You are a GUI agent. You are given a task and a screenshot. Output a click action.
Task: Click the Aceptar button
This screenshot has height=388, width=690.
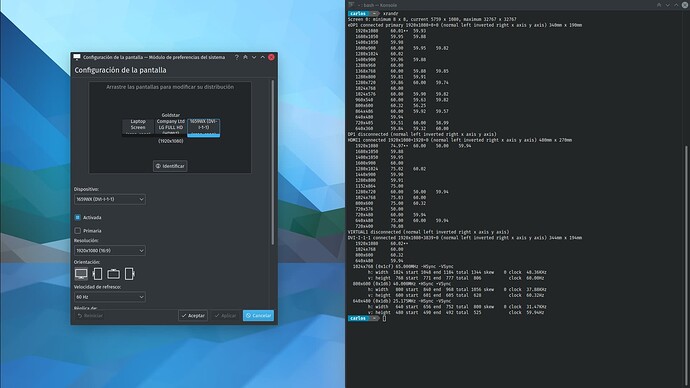coord(193,315)
